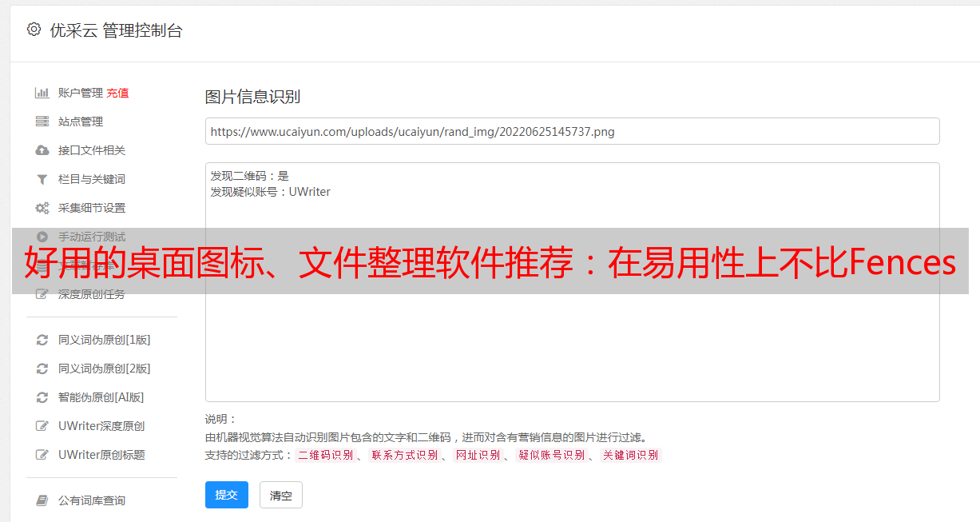This screenshot has height=522, width=980.
Task: Click the 图片信息识别 heading
Action: [252, 97]
